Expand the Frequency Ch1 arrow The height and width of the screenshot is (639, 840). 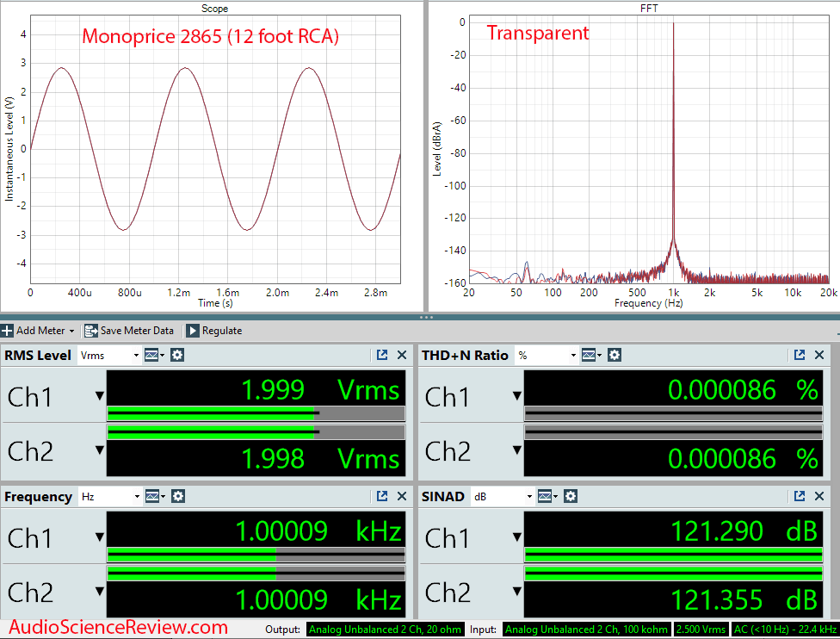coord(100,537)
